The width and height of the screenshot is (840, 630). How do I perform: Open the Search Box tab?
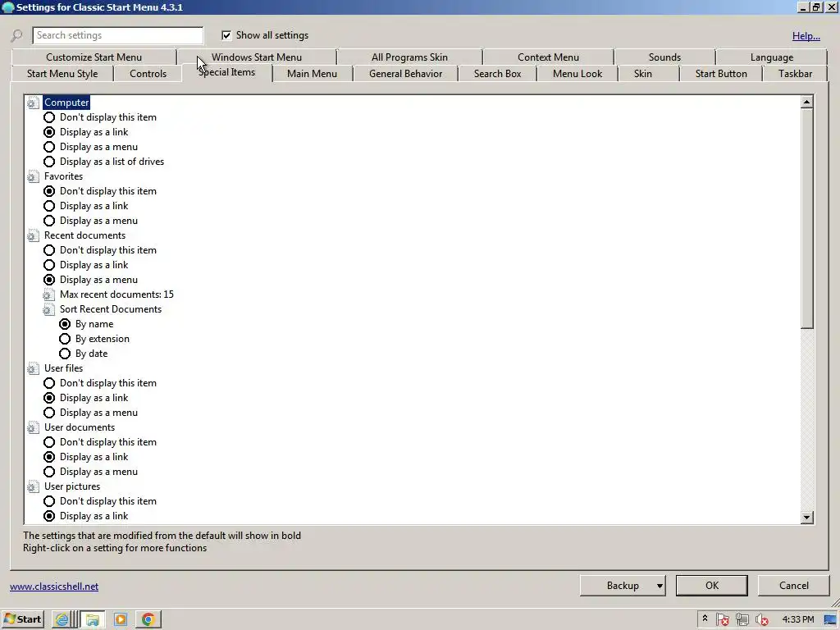coord(497,74)
